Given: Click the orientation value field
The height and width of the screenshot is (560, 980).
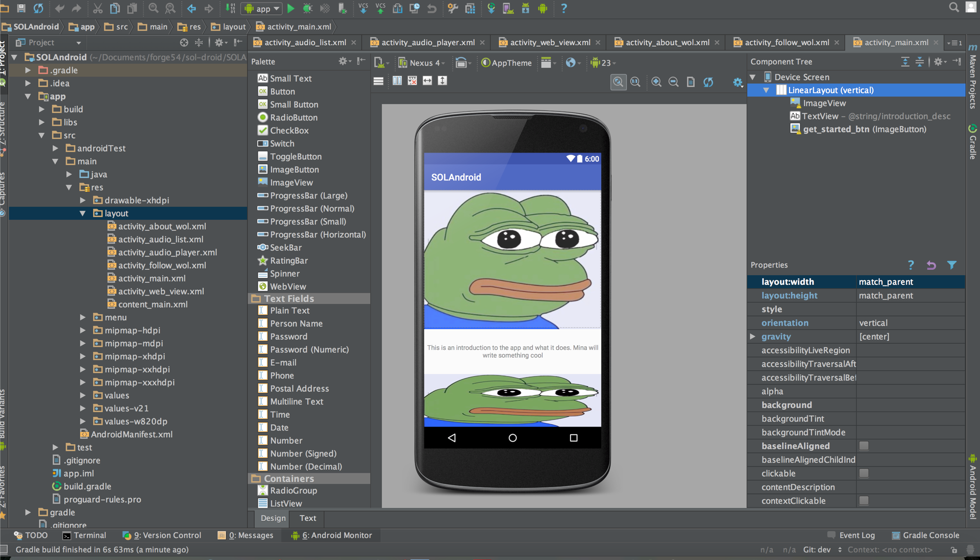Looking at the screenshot, I should tap(910, 323).
